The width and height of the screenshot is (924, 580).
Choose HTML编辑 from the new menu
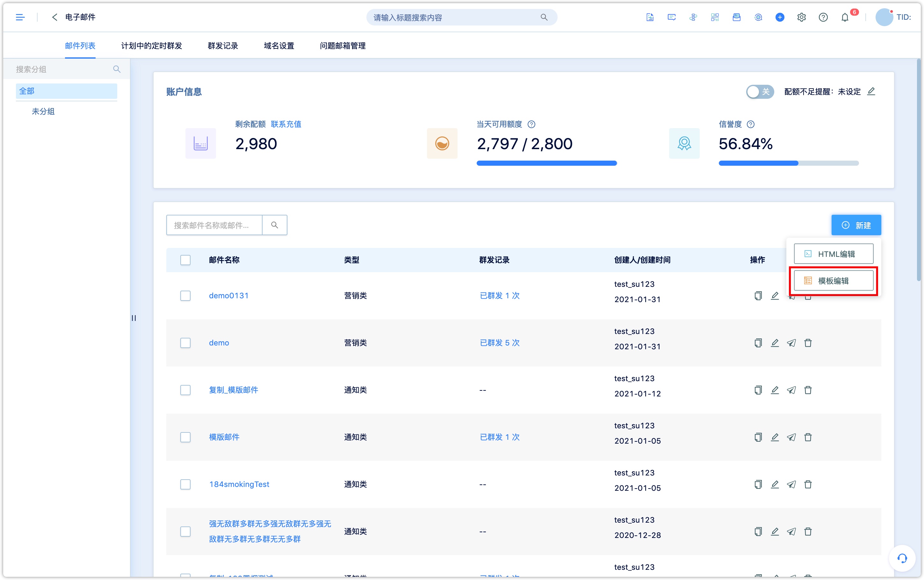tap(833, 254)
